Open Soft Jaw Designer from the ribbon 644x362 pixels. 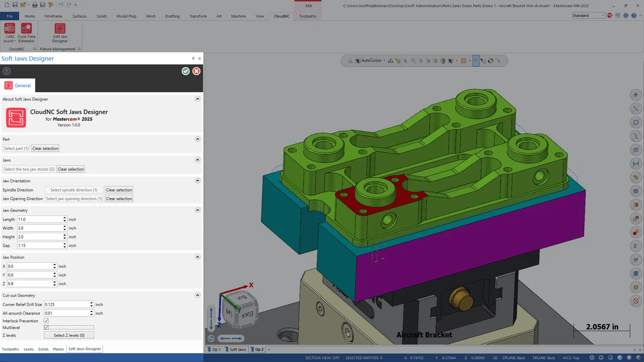coord(60,33)
